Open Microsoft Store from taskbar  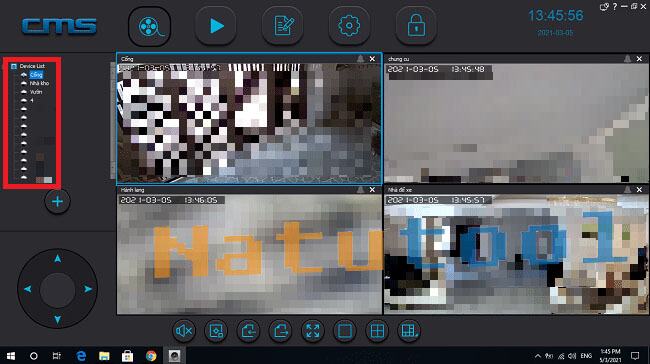127,356
